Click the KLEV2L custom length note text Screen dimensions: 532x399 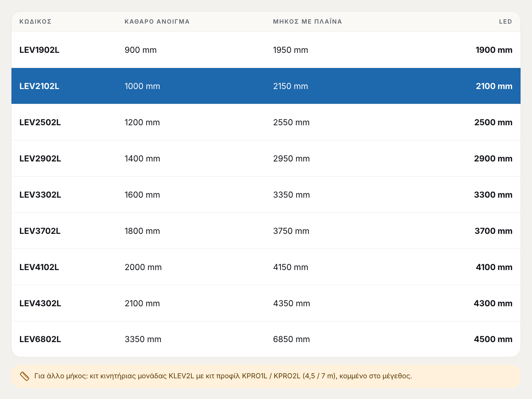pos(223,376)
